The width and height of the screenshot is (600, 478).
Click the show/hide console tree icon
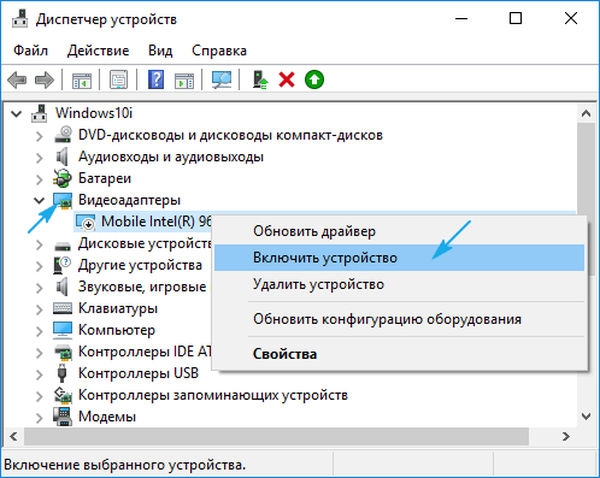coord(82,80)
